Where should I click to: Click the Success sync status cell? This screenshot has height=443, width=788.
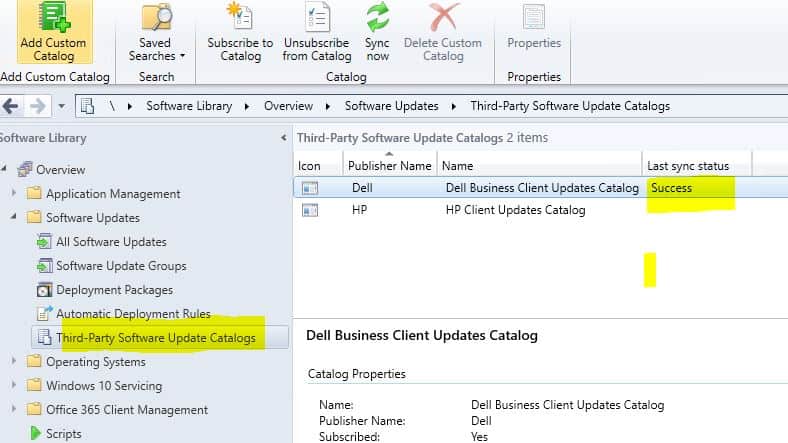[x=671, y=188]
